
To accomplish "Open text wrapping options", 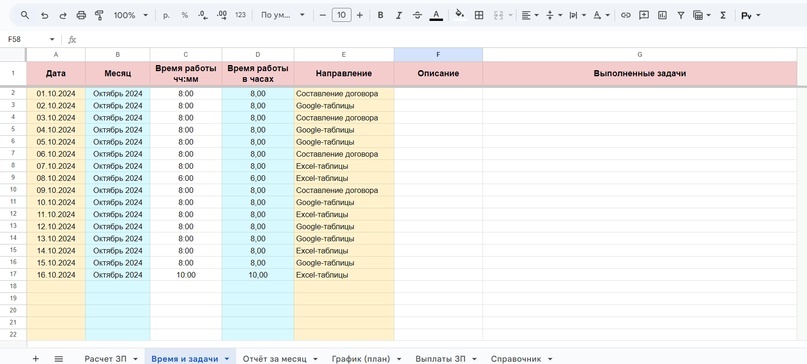I will [x=577, y=15].
